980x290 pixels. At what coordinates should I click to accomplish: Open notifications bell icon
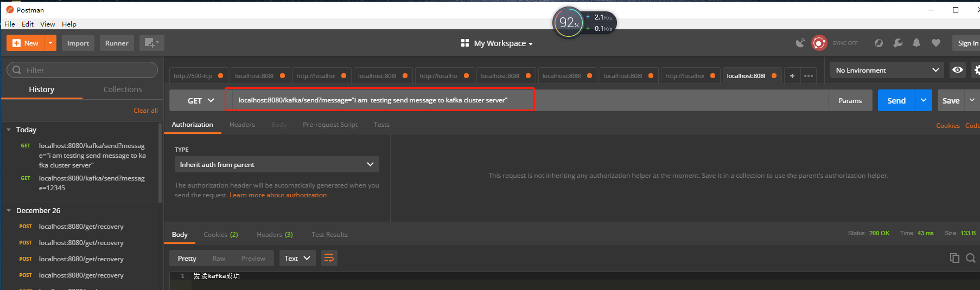pos(917,43)
